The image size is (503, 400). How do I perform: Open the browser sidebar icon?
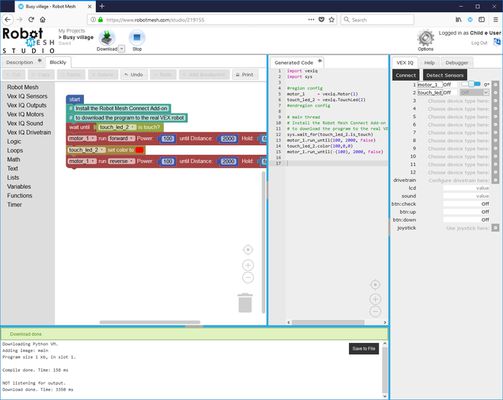pyautogui.click(x=482, y=20)
